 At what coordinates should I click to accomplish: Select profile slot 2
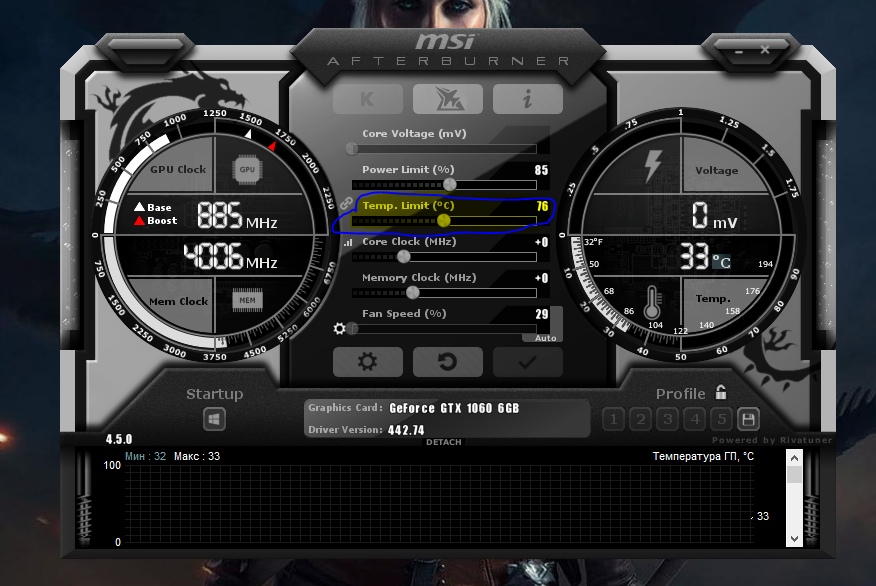[x=641, y=419]
